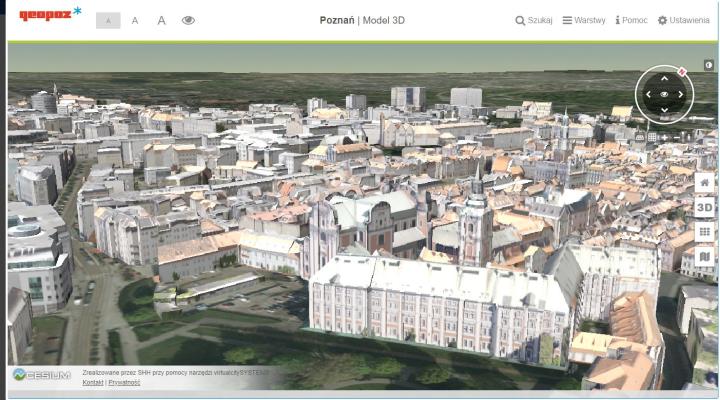Select the smallest font size A
Viewport: 720px width, 400px height.
[108, 20]
